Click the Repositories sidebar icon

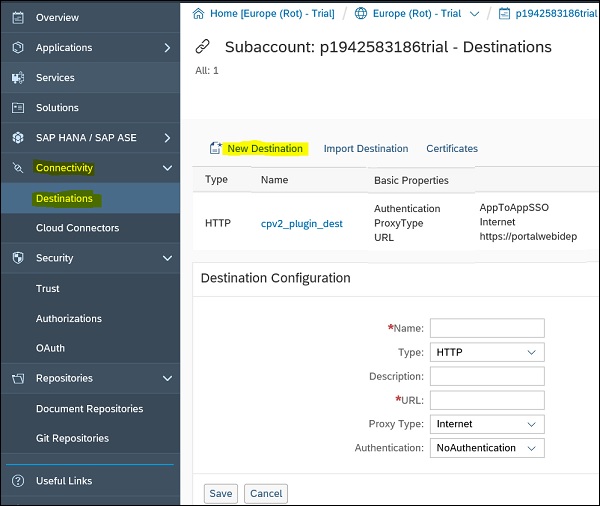(17, 379)
